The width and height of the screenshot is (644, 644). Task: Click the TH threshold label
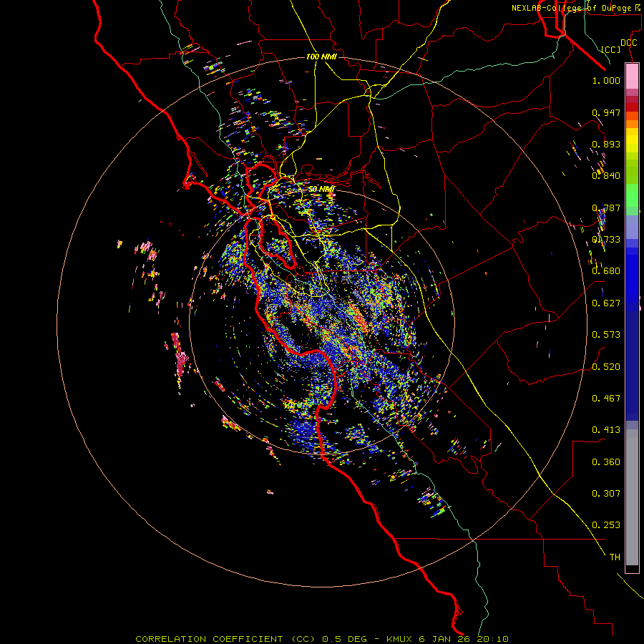(x=615, y=557)
